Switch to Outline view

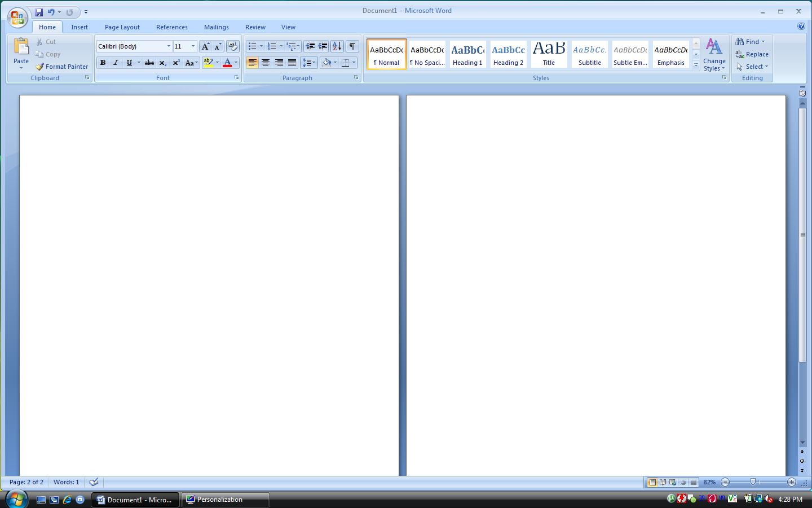(x=683, y=482)
